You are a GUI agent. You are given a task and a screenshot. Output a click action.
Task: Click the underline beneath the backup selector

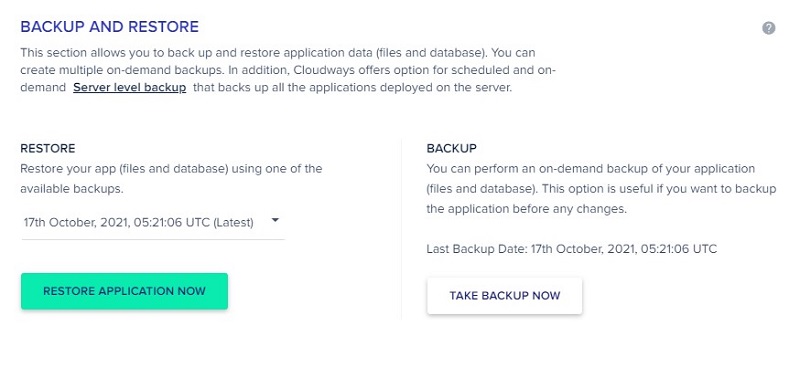click(x=153, y=239)
